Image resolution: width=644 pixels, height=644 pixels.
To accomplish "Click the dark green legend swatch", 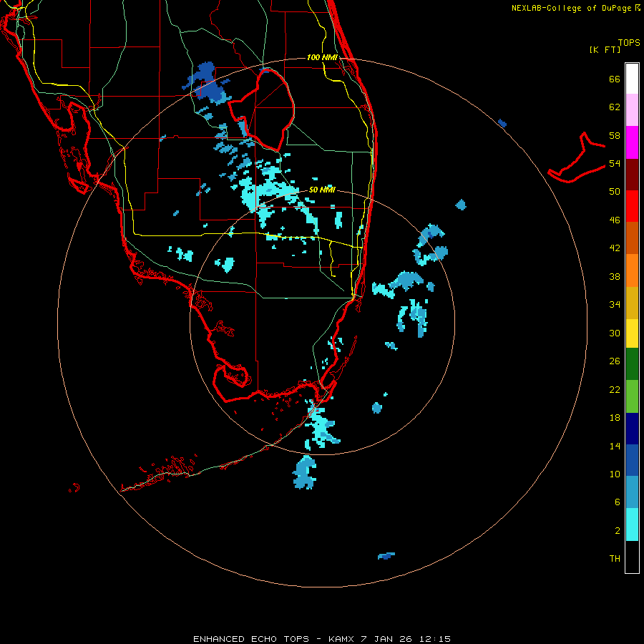I will (x=632, y=364).
